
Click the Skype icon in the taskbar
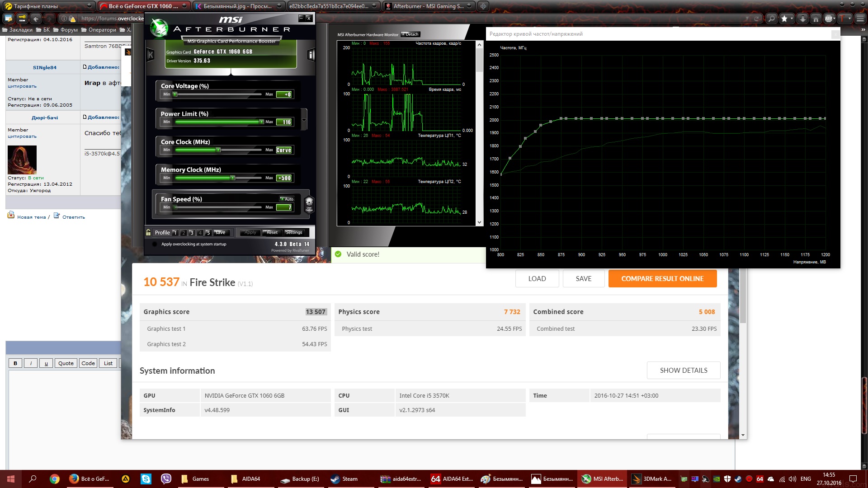(146, 479)
